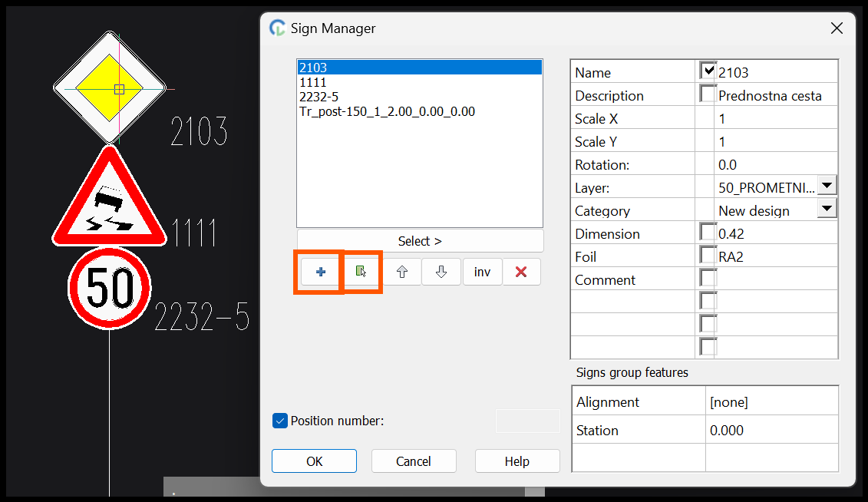Click the Sign Manager title bar logo
Image resolution: width=868 pixels, height=502 pixels.
click(x=277, y=28)
